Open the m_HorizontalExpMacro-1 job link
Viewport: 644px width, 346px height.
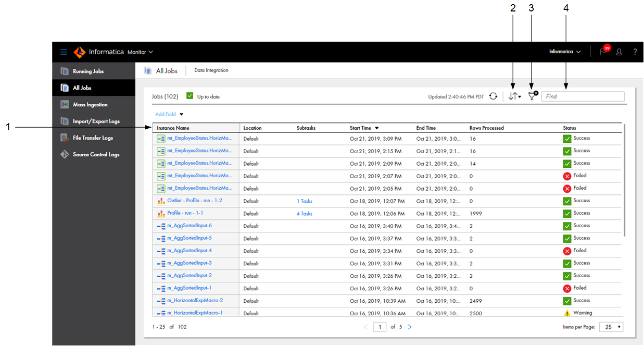click(195, 313)
